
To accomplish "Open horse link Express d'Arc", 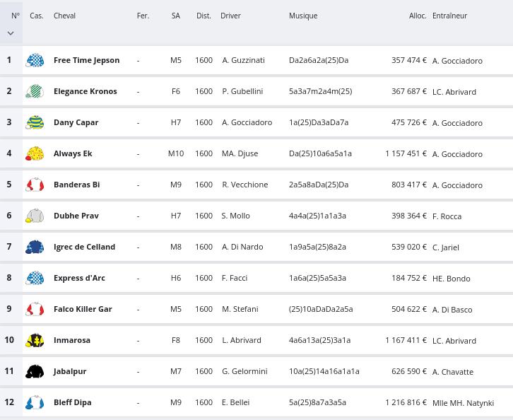I will [x=79, y=278].
